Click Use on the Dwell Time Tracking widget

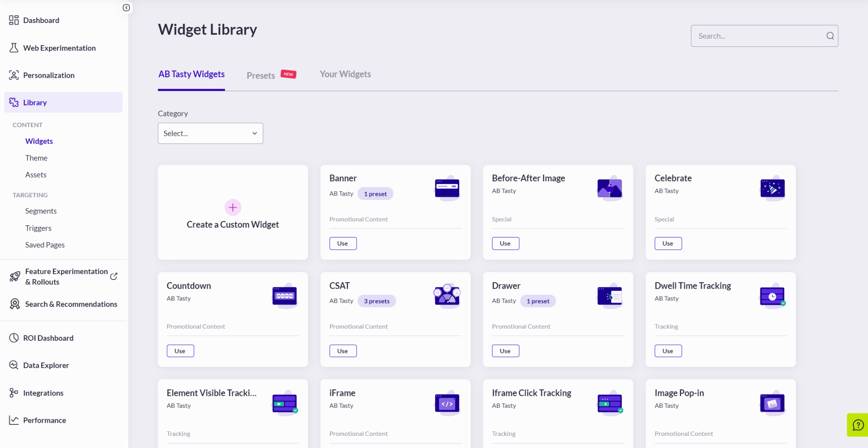click(x=668, y=351)
